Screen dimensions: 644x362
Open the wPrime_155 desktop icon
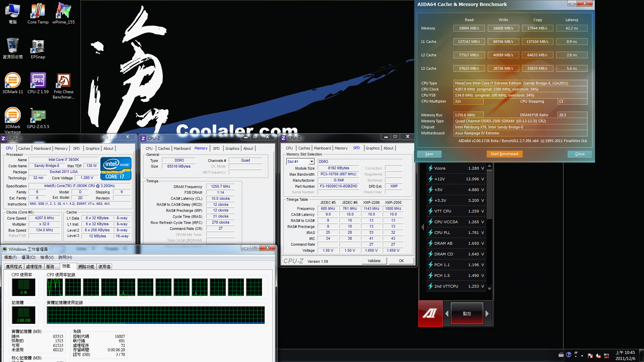pyautogui.click(x=63, y=13)
